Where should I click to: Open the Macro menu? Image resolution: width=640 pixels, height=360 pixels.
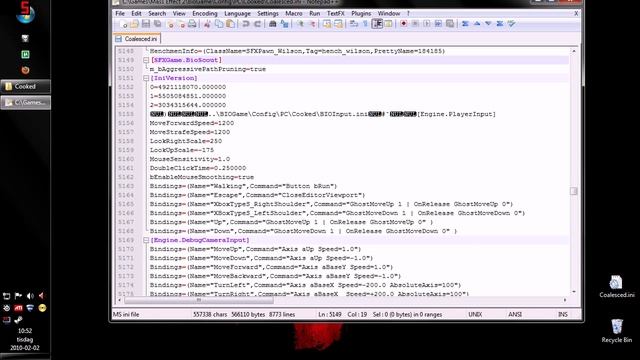coord(293,13)
